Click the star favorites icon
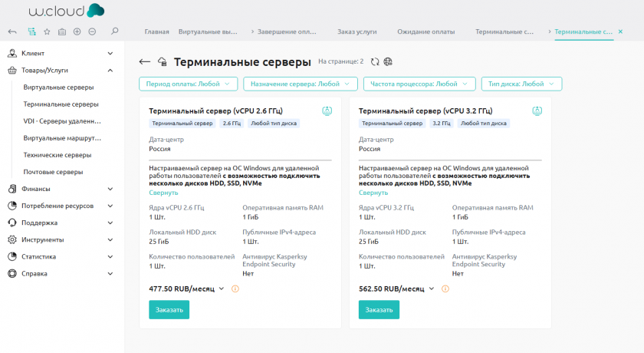 [x=47, y=31]
